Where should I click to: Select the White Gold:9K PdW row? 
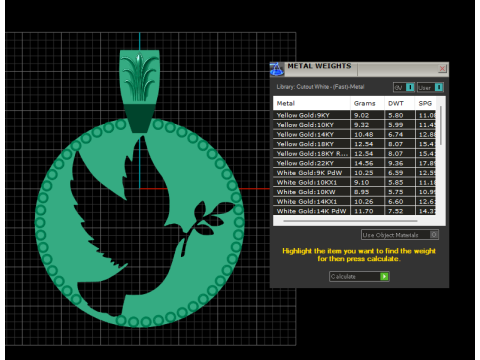(354, 173)
